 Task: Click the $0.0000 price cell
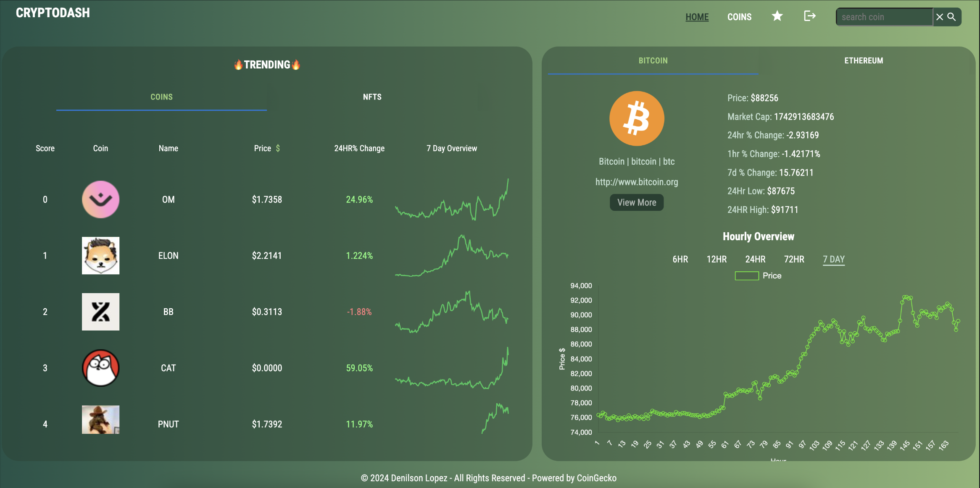[x=267, y=368]
